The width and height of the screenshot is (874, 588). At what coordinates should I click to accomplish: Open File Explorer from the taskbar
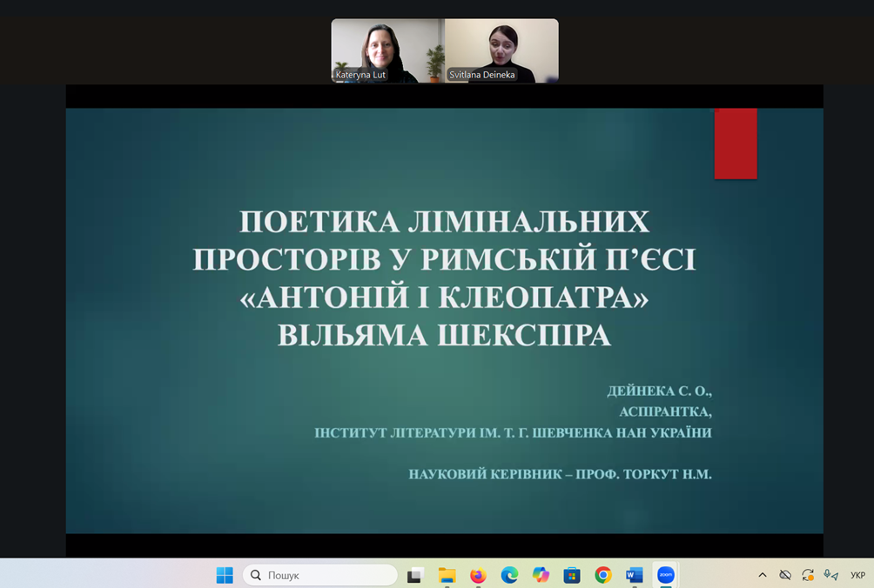click(447, 575)
